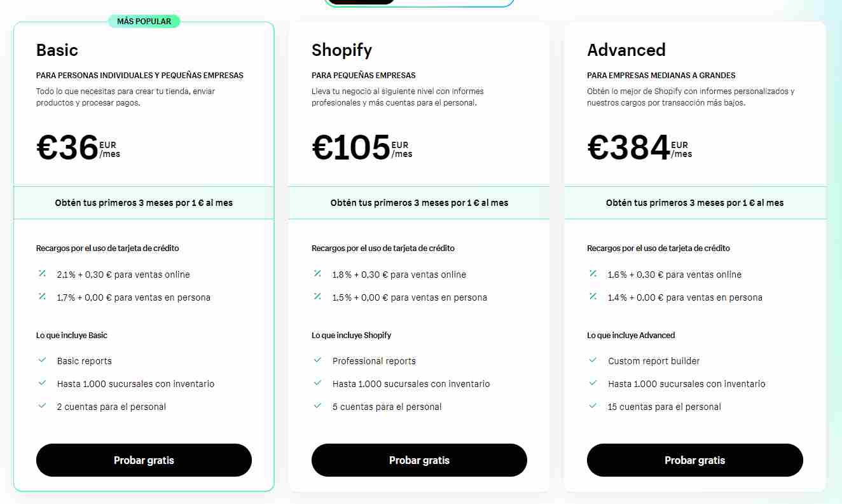The image size is (842, 504).
Task: Start free trial on Basic plan
Action: 144,460
